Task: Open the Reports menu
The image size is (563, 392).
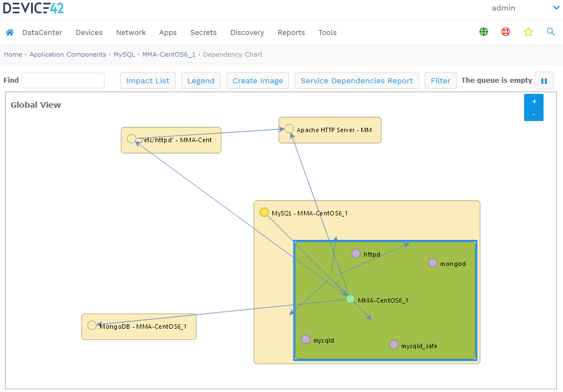Action: 291,32
